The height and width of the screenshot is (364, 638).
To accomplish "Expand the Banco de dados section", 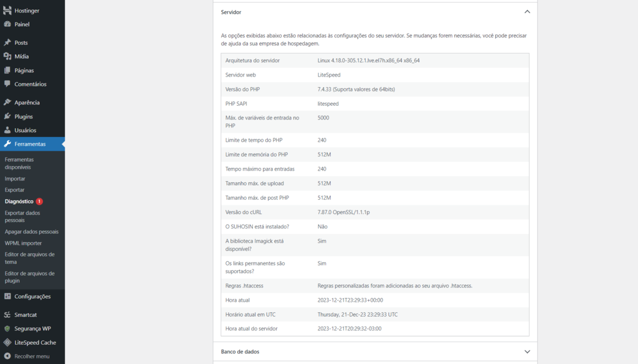I will [x=526, y=351].
